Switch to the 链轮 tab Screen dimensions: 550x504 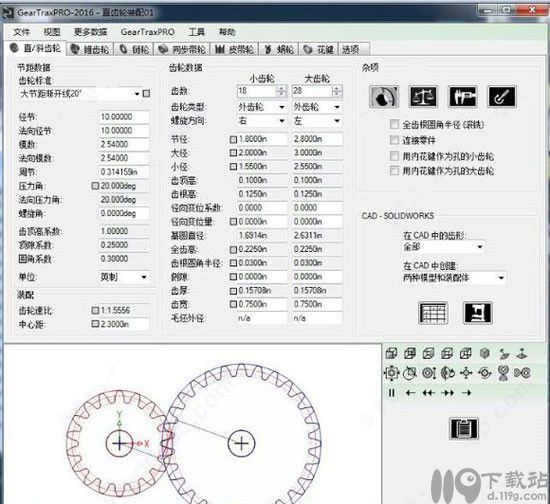click(134, 49)
